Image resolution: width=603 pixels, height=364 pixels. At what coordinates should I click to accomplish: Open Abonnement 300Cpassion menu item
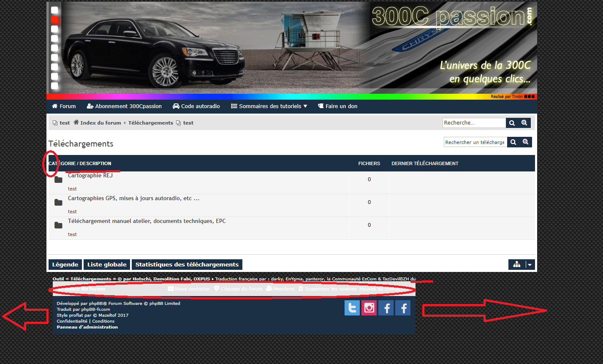[x=124, y=106]
